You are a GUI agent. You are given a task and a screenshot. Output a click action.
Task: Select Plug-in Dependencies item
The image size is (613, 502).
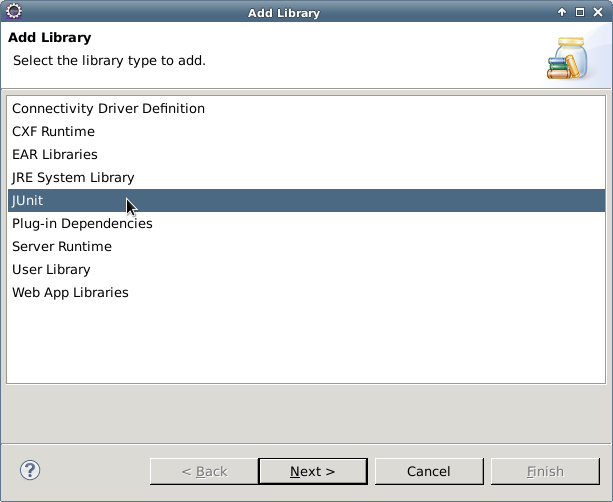[x=306, y=224]
